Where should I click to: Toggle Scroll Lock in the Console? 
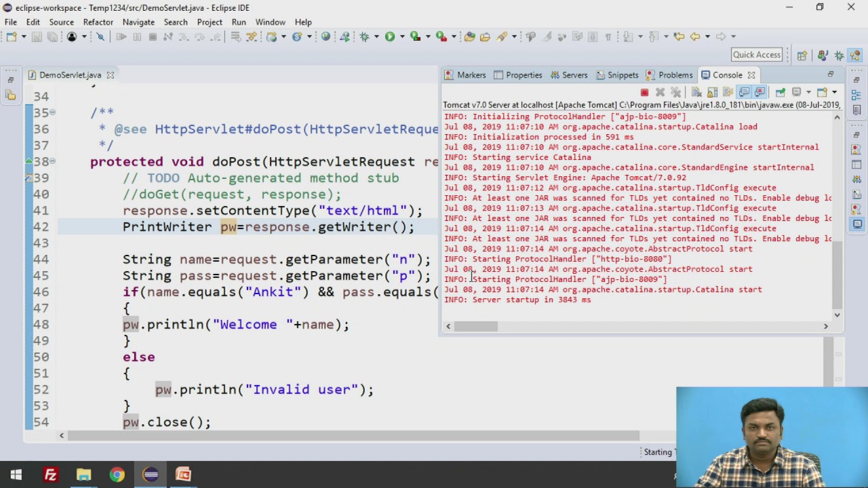pos(713,92)
